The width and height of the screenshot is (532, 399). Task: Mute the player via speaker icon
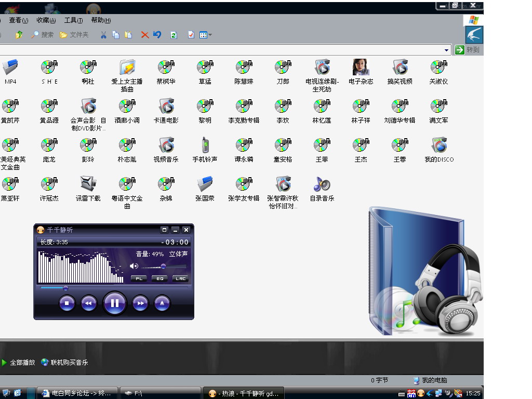134,266
